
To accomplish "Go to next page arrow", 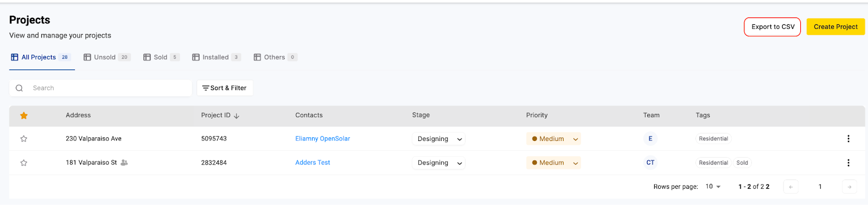I will (x=850, y=187).
